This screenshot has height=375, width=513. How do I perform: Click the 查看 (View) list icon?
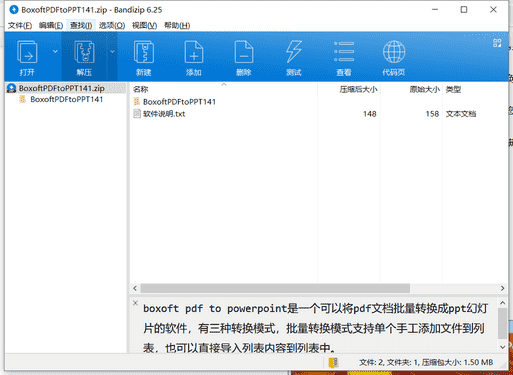[344, 52]
